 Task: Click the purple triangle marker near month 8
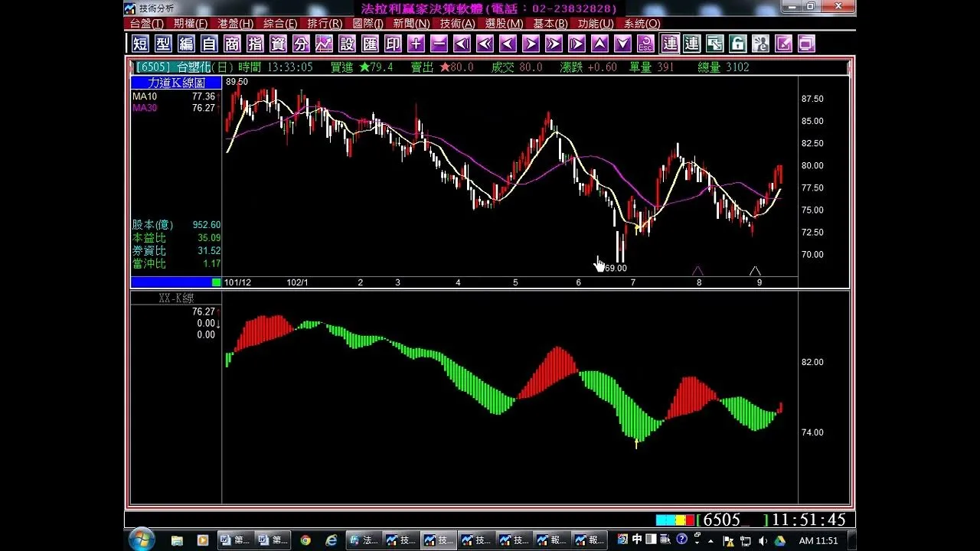point(697,271)
